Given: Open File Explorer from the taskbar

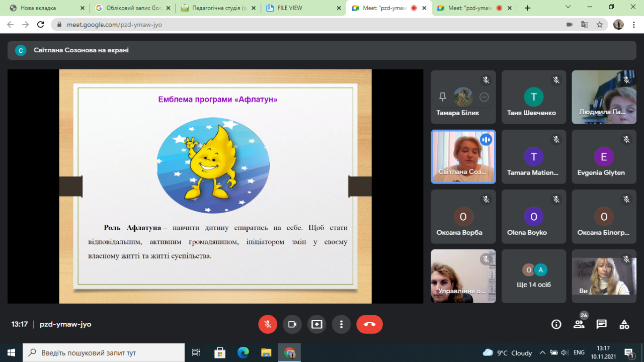Looking at the screenshot, I should click(x=266, y=352).
